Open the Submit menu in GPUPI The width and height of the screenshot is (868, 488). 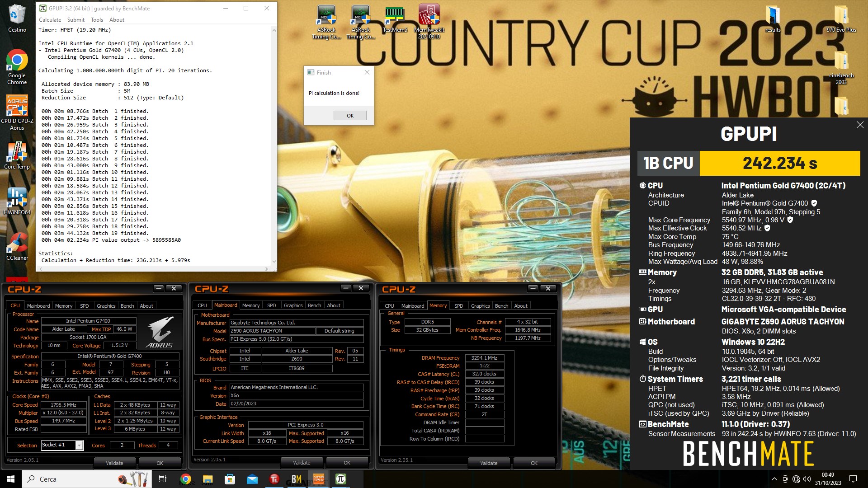(76, 20)
